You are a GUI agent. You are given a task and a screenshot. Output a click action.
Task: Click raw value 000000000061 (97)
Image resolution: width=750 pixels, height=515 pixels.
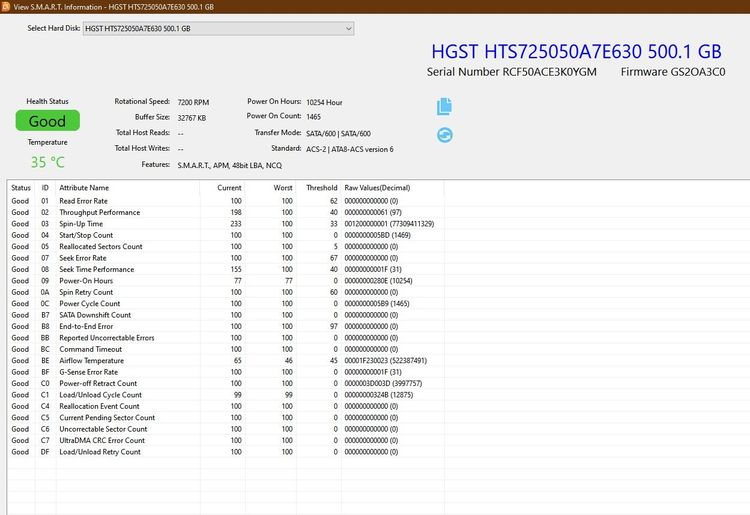pyautogui.click(x=373, y=212)
